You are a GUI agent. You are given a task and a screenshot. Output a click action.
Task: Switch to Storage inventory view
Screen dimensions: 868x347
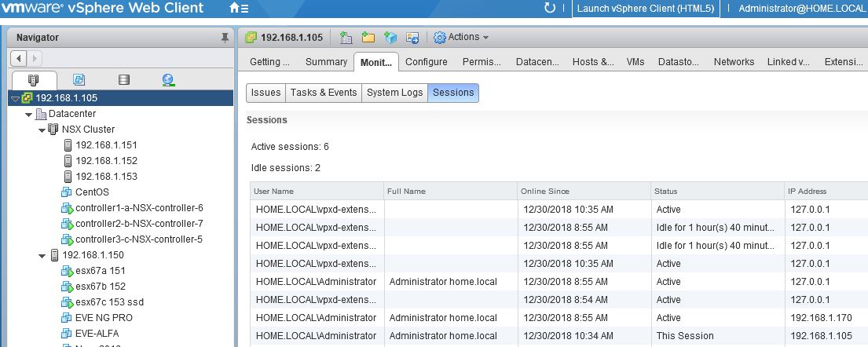124,80
